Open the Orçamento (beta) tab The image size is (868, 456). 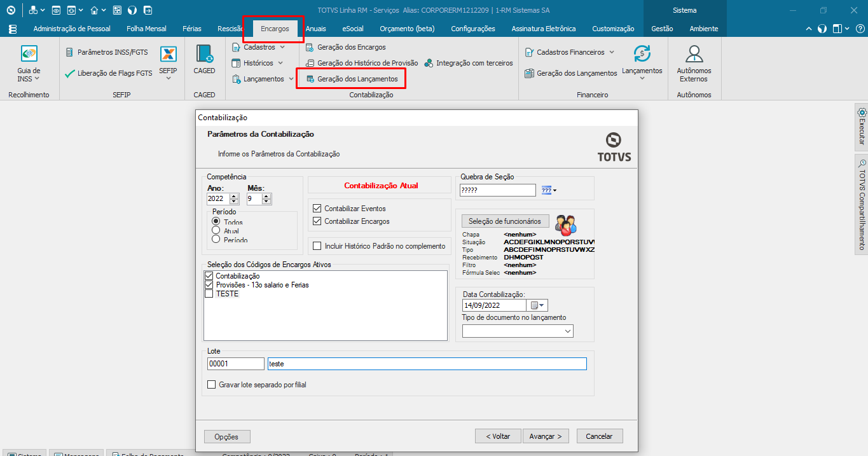pos(407,29)
